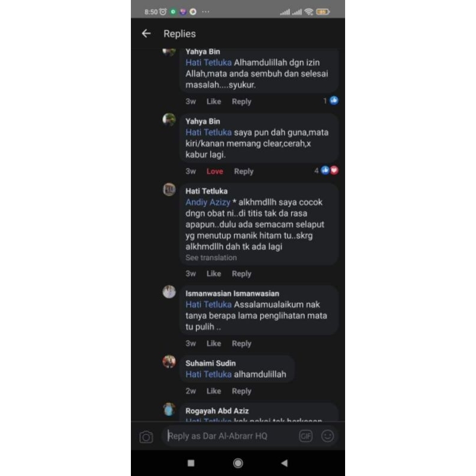This screenshot has width=476, height=476.
Task: Focus the Reply as Dar Al-Abrarr HQ field
Action: [231, 436]
